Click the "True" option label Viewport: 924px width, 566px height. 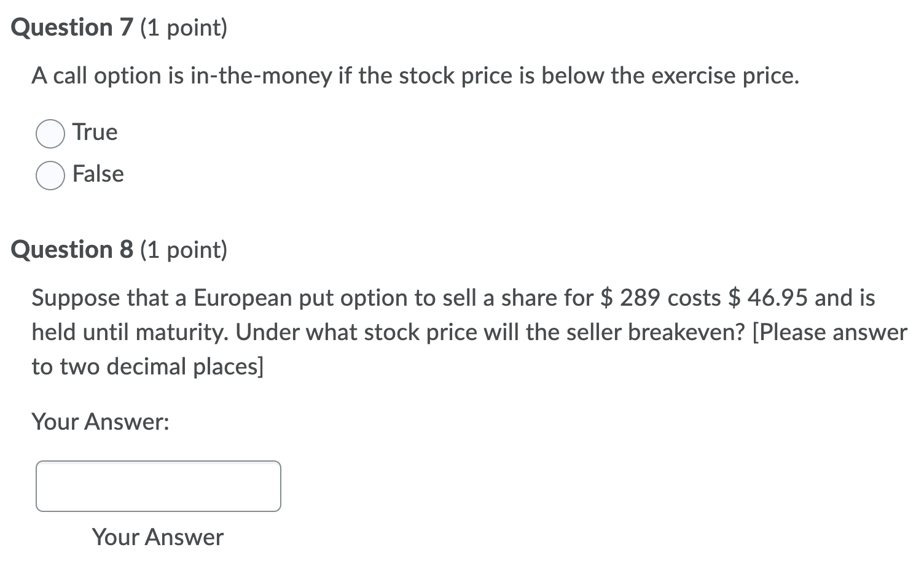tap(95, 132)
